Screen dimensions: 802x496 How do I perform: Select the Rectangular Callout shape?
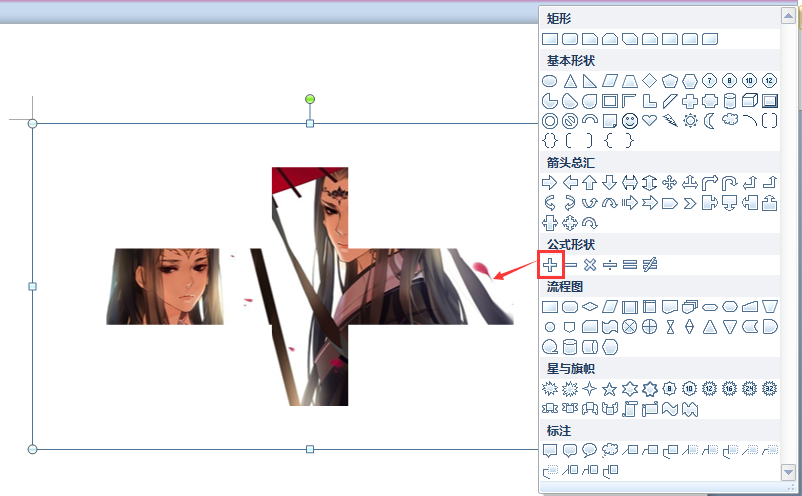(550, 450)
